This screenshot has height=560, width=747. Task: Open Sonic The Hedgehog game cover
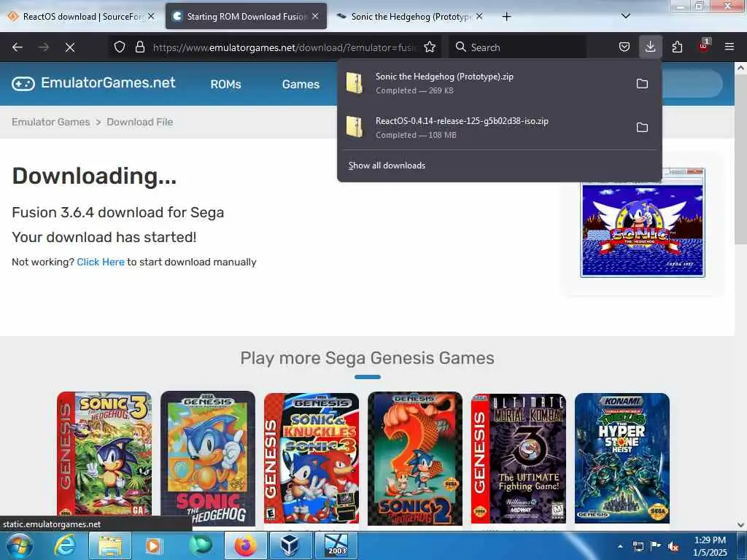208,458
